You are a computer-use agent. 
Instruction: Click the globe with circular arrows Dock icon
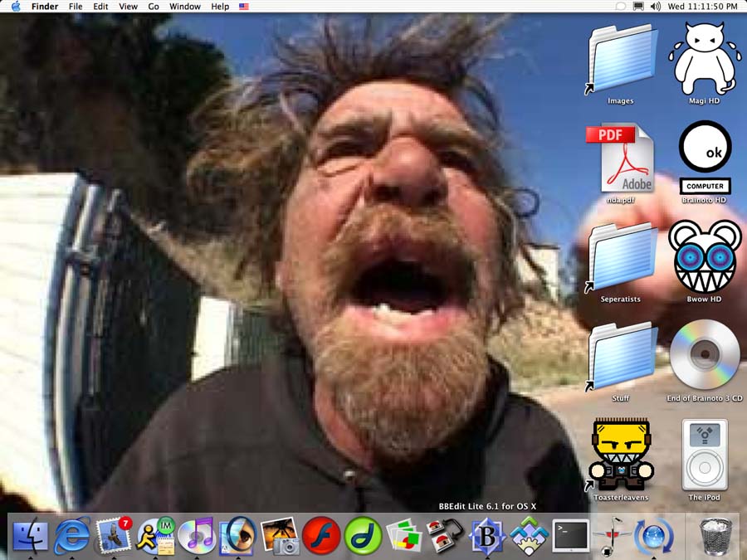click(654, 536)
